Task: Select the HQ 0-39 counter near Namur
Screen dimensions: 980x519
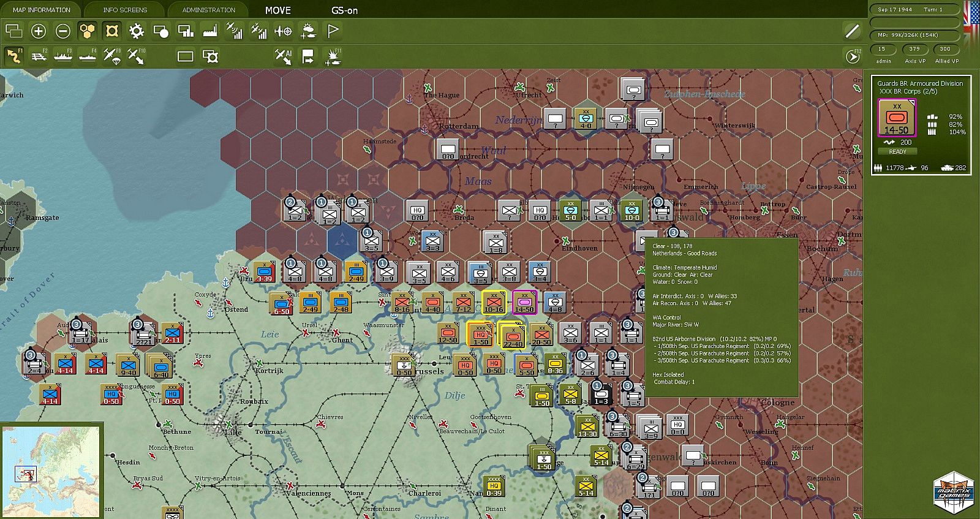Action: click(x=494, y=485)
